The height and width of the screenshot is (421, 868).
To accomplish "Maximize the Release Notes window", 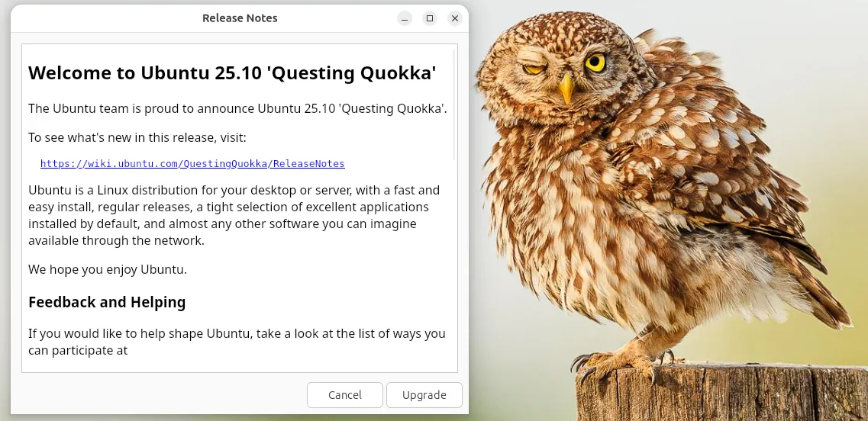I will point(430,18).
